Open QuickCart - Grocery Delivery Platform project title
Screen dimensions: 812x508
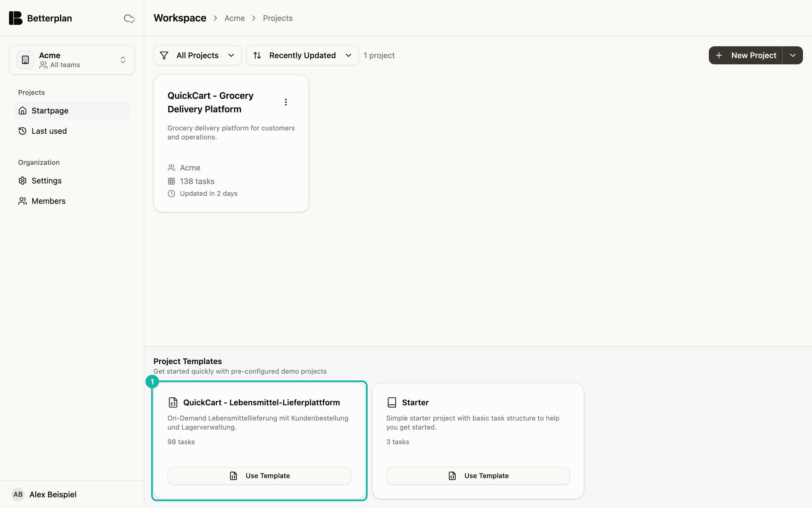(211, 102)
